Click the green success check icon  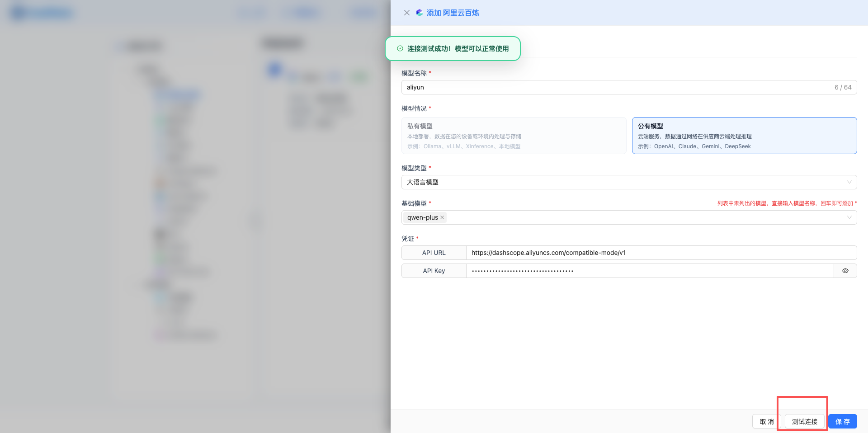400,48
